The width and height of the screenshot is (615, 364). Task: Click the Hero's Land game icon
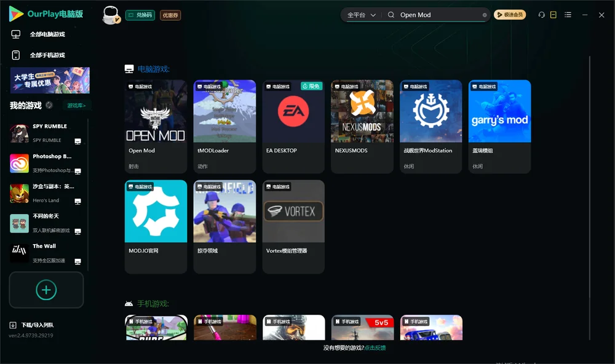pos(19,193)
